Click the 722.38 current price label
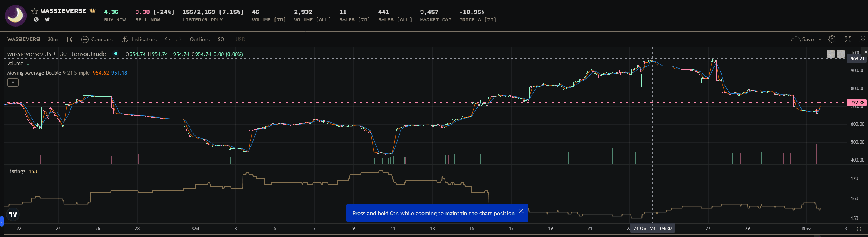 point(857,103)
